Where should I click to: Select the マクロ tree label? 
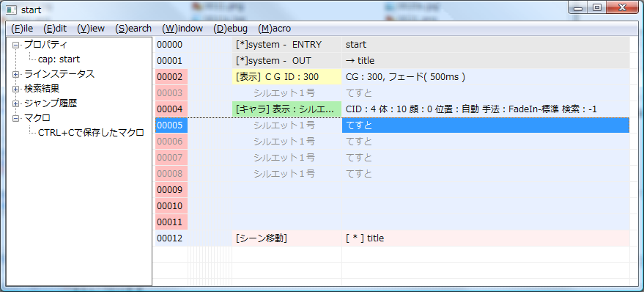click(37, 118)
